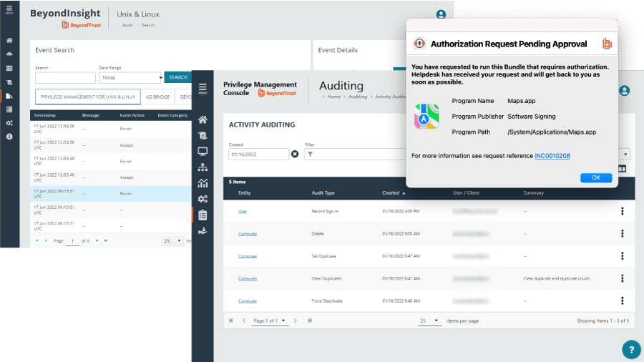Screen dimensions: 644x362
Task: Click the help question mark button
Action: click(631, 350)
